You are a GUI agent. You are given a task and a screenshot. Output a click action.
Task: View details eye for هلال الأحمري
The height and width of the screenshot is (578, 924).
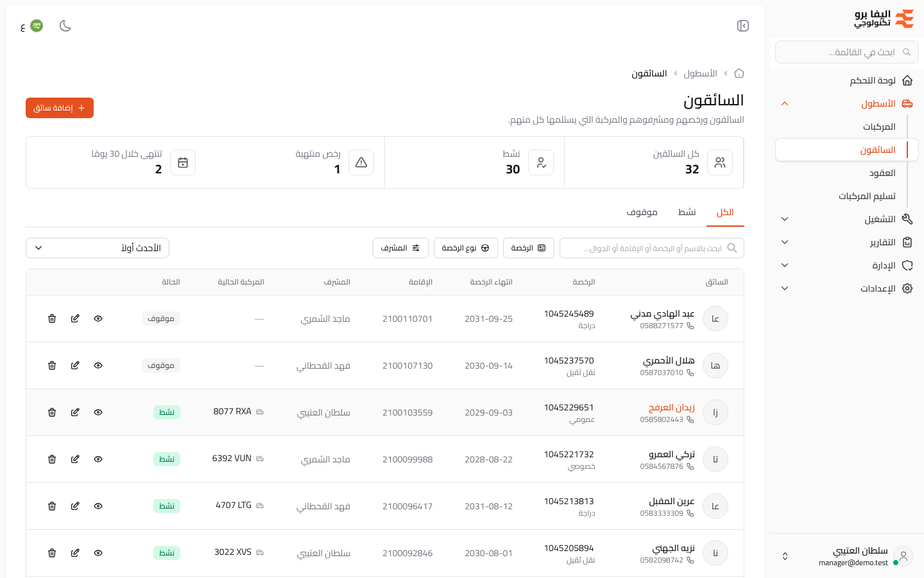click(x=98, y=365)
